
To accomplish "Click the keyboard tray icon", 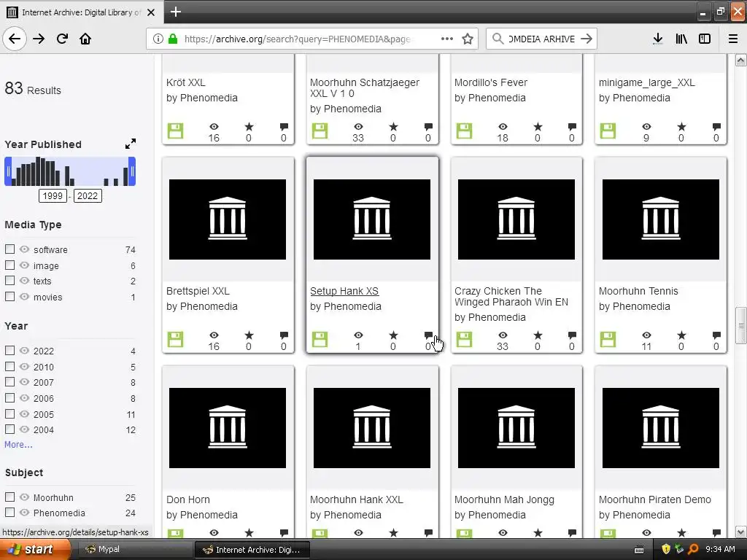I will click(x=639, y=550).
